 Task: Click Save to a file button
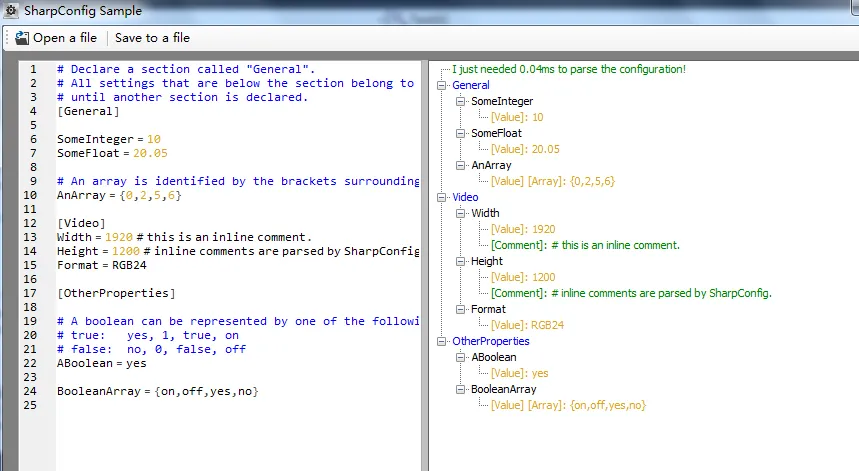point(152,38)
